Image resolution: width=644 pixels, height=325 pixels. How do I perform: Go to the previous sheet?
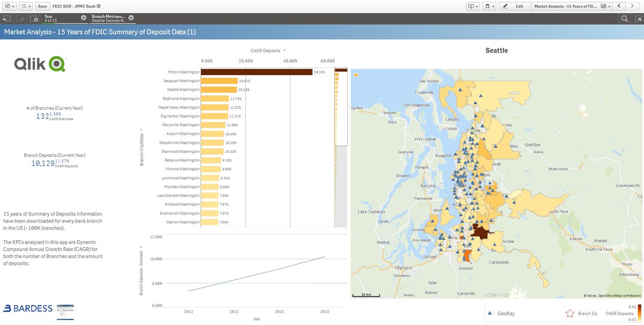point(619,6)
